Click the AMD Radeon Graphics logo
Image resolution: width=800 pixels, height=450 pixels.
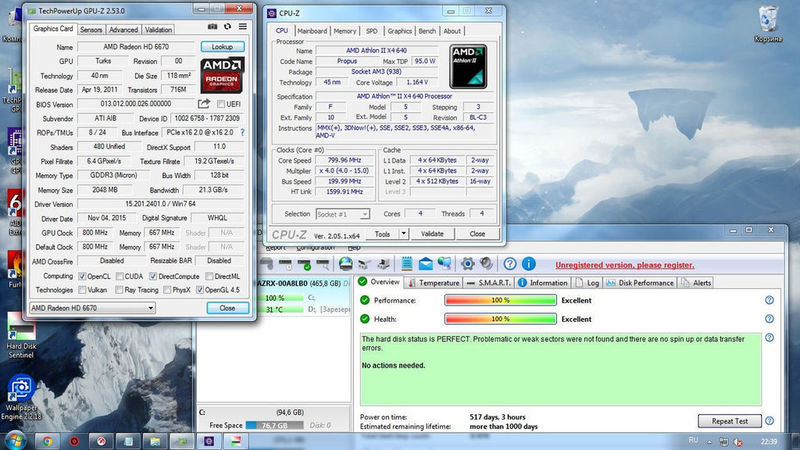(222, 76)
